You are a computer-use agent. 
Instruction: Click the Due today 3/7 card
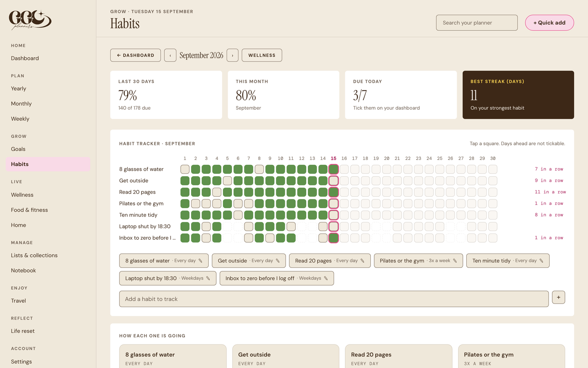pyautogui.click(x=401, y=95)
